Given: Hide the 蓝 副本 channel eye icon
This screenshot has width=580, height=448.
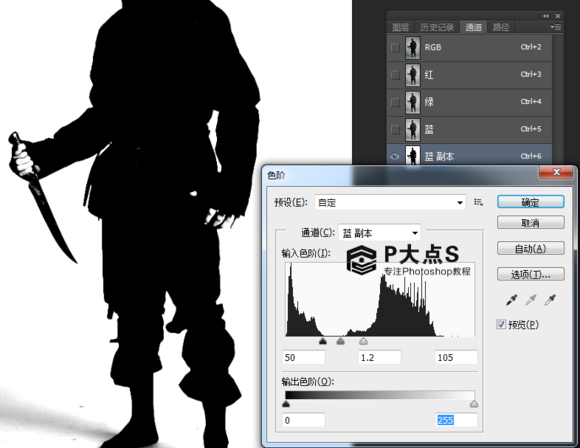Looking at the screenshot, I should point(395,156).
